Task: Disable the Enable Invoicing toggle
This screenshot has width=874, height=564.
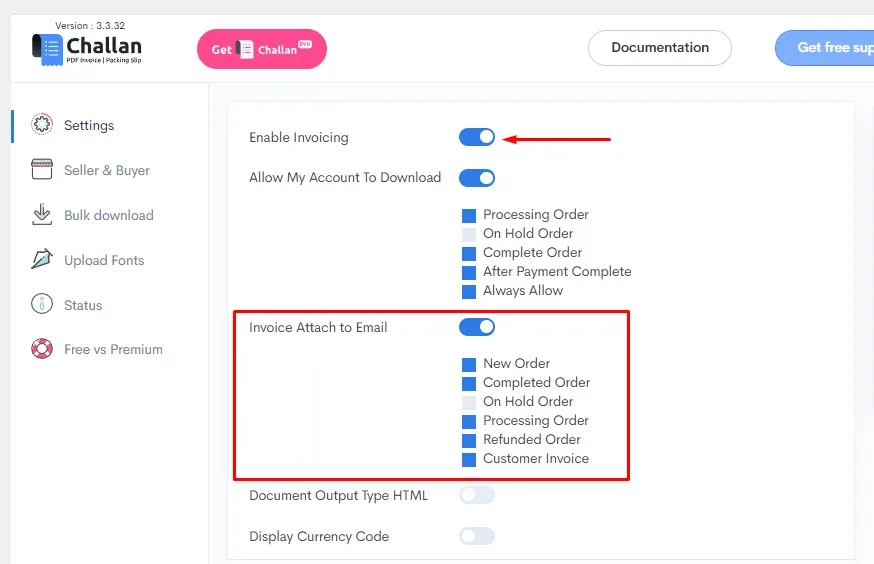Action: [x=477, y=137]
